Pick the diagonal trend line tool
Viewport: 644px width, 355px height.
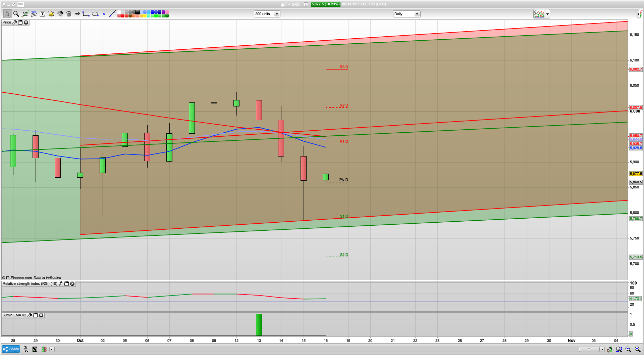(x=112, y=14)
